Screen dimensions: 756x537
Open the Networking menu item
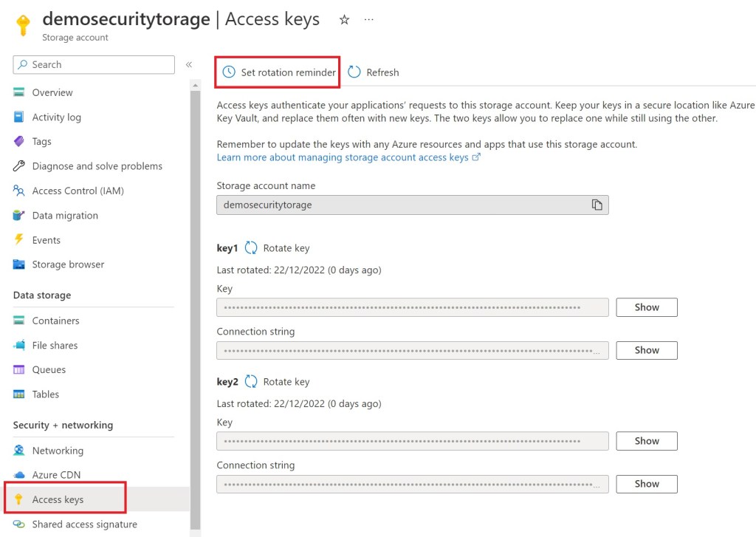pyautogui.click(x=58, y=451)
